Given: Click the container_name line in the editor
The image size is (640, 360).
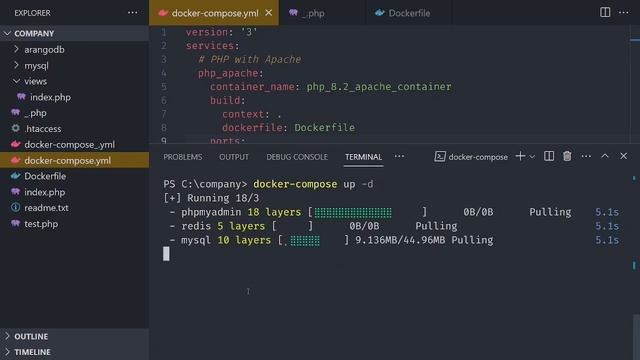Looking at the screenshot, I should point(331,87).
